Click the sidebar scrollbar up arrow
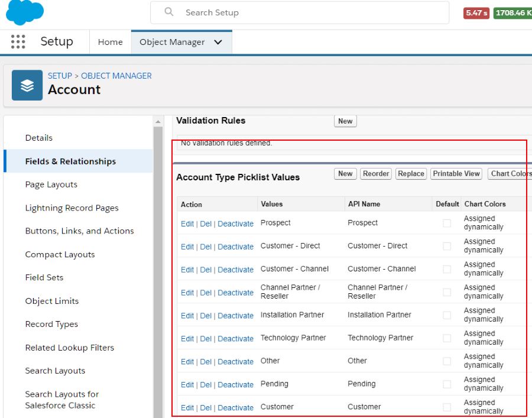The width and height of the screenshot is (532, 418). [158, 122]
